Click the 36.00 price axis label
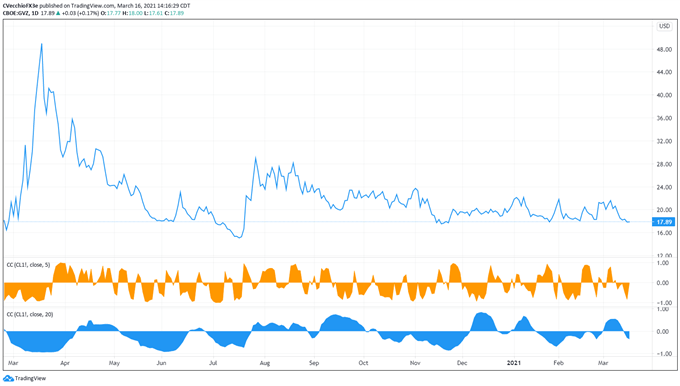This screenshot has width=680, height=386. tap(664, 118)
